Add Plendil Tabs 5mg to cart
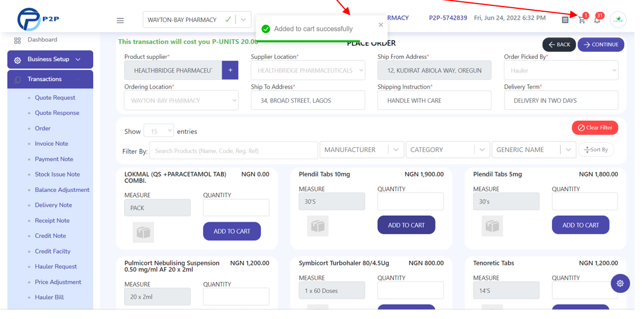This screenshot has height=319, width=644. (x=580, y=225)
